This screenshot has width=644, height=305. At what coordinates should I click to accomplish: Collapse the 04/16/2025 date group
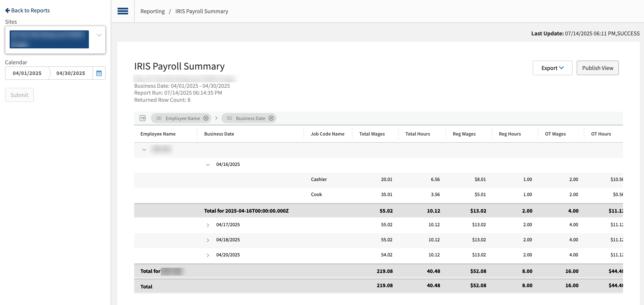coord(208,165)
